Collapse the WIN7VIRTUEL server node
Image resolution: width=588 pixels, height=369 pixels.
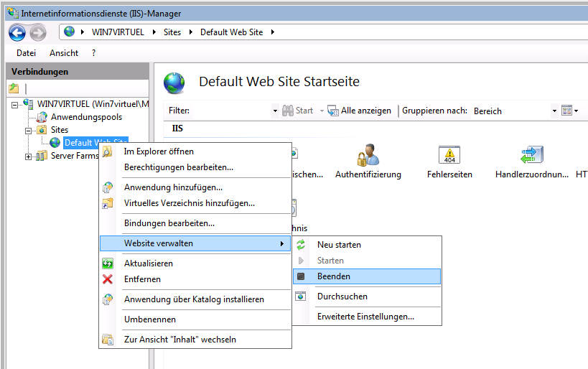click(14, 105)
